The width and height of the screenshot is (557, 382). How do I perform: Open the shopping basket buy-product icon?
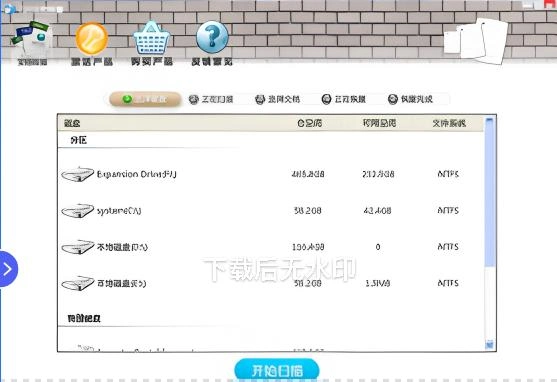click(151, 38)
